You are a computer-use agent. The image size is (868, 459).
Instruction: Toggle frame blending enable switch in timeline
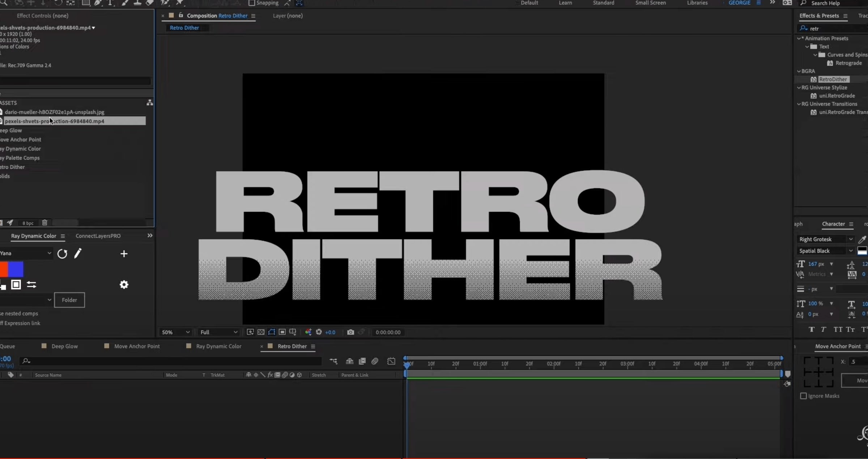pos(362,361)
